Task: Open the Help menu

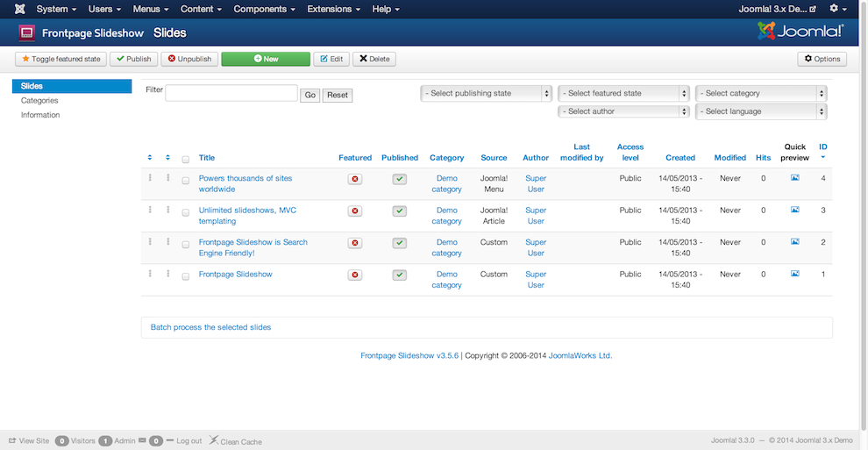Action: [x=386, y=9]
